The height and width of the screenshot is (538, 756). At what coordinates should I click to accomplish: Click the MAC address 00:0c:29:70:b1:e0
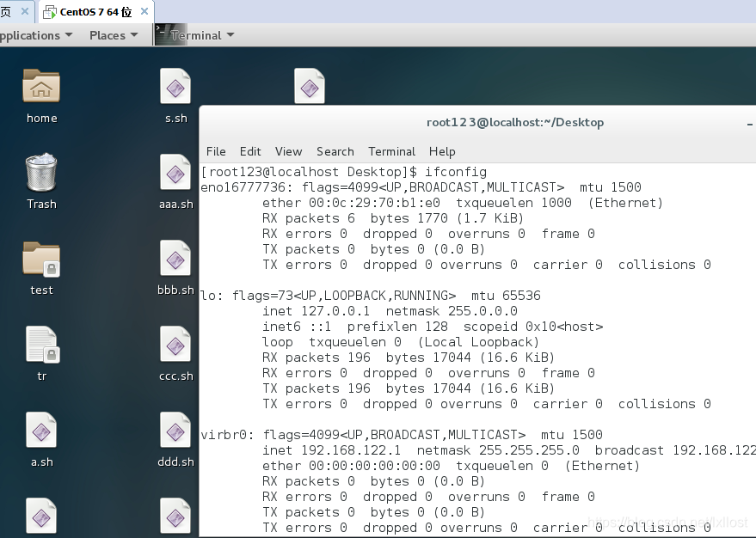point(374,203)
